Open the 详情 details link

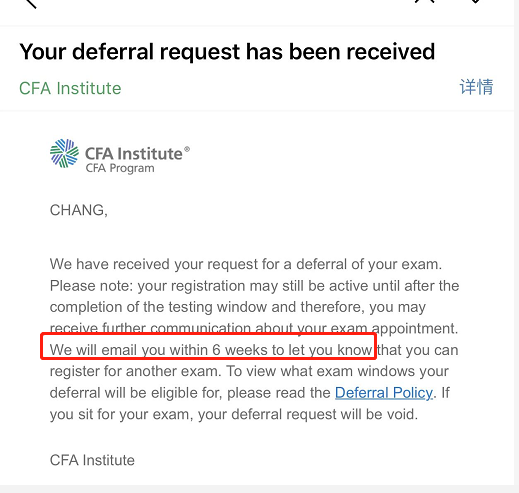click(x=476, y=87)
